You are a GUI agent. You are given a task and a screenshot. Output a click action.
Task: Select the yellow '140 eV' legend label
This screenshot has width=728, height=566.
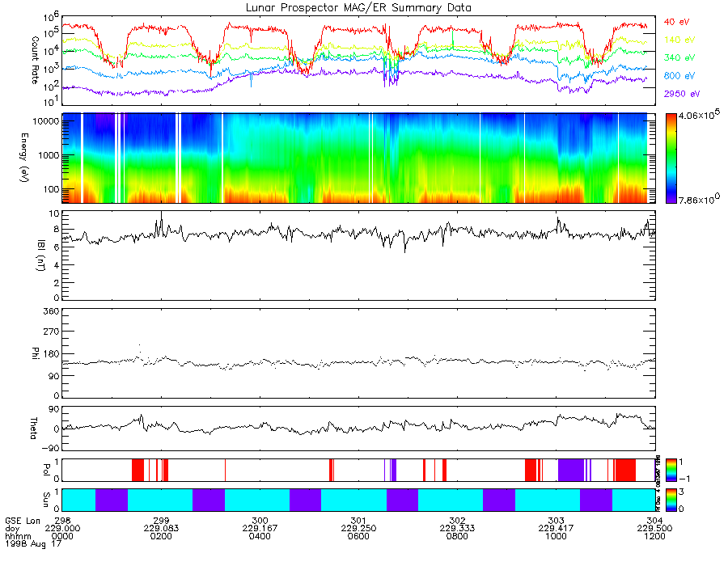coord(679,40)
